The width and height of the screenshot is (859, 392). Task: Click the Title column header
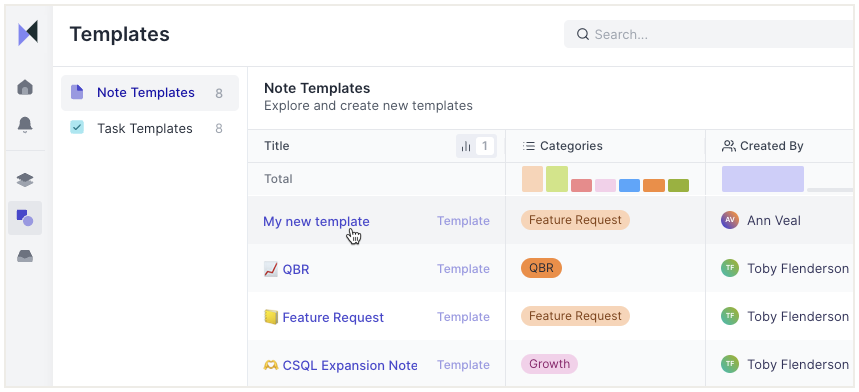coord(277,146)
